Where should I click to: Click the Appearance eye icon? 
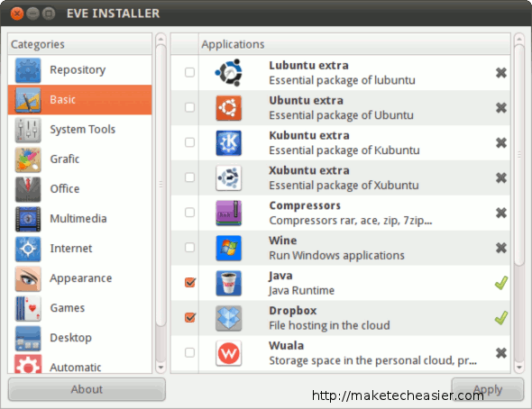[28, 279]
